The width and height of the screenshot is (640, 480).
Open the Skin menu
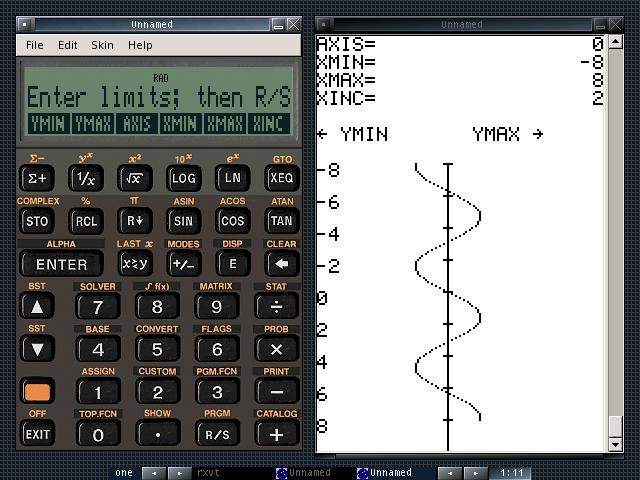pyautogui.click(x=102, y=45)
